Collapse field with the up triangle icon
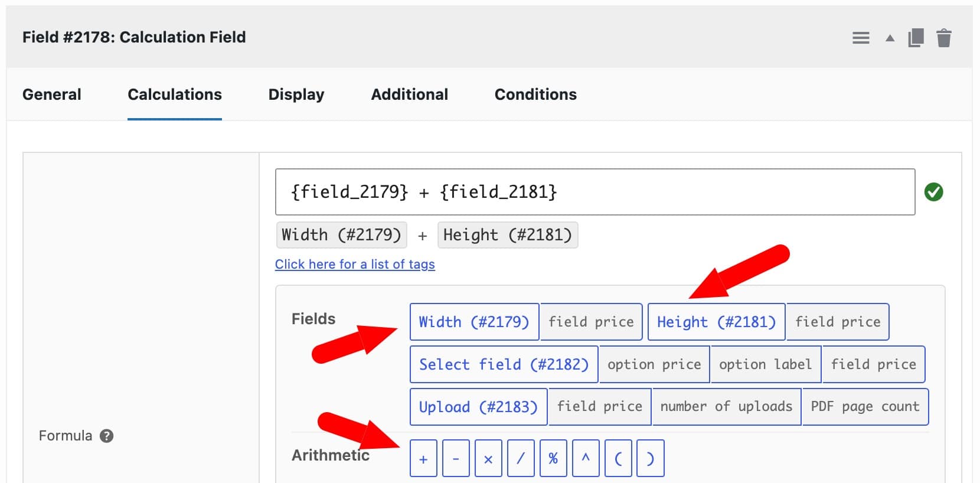Image resolution: width=980 pixels, height=483 pixels. (890, 38)
